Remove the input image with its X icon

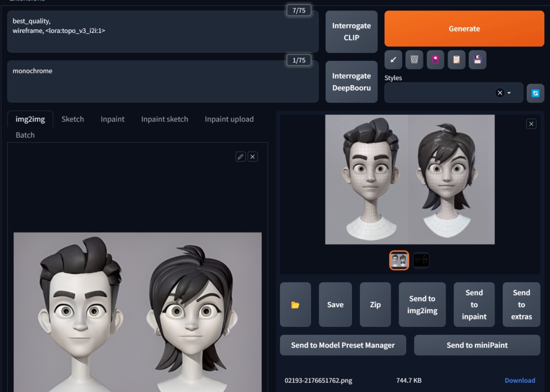[253, 157]
